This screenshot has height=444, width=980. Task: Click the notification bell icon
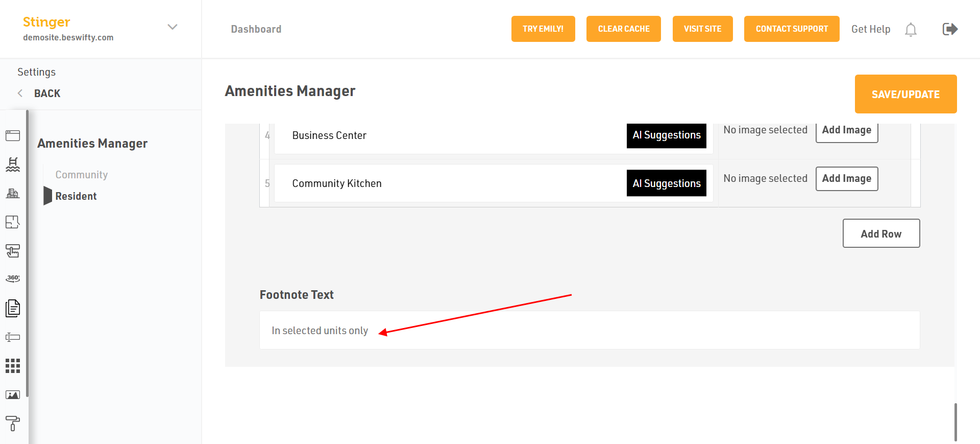tap(911, 30)
